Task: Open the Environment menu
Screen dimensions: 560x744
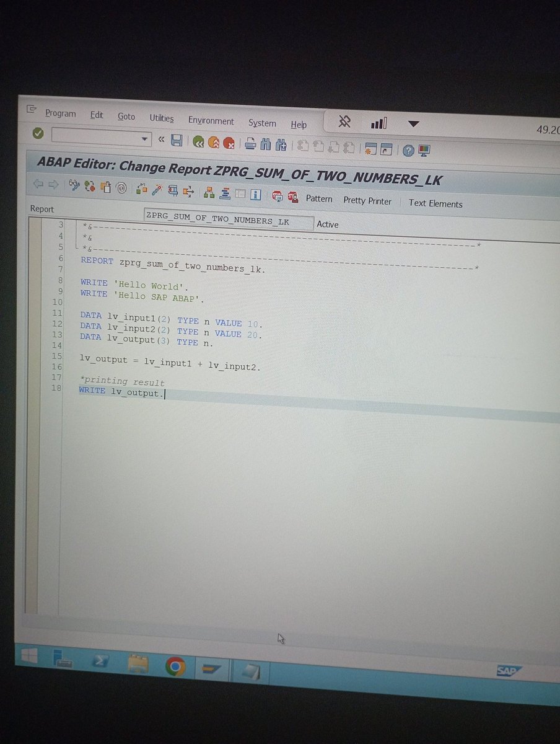Action: coord(211,121)
